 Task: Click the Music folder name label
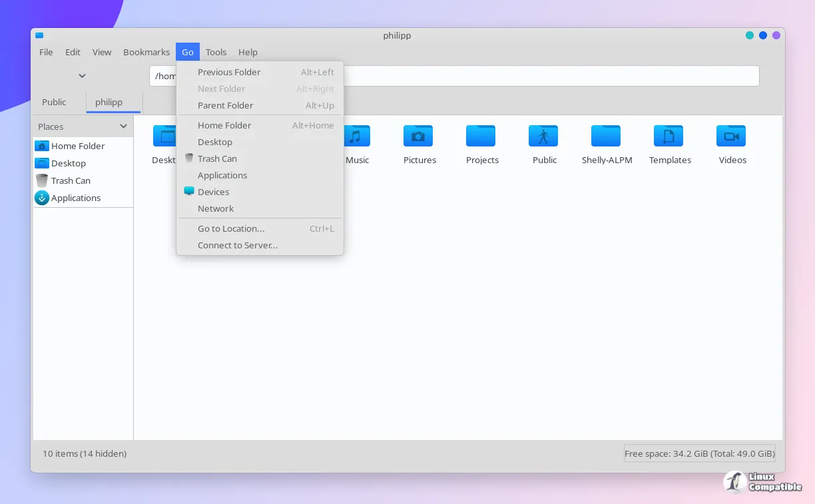point(357,160)
